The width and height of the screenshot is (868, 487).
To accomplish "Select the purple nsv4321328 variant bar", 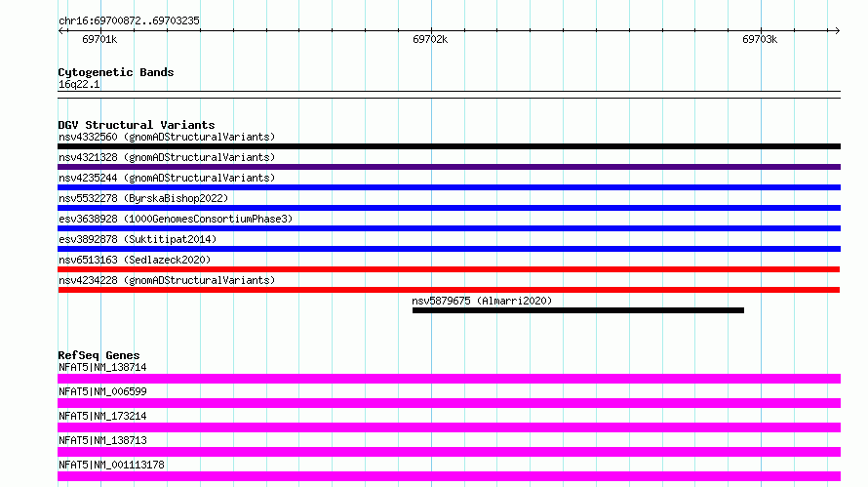I will [x=449, y=167].
